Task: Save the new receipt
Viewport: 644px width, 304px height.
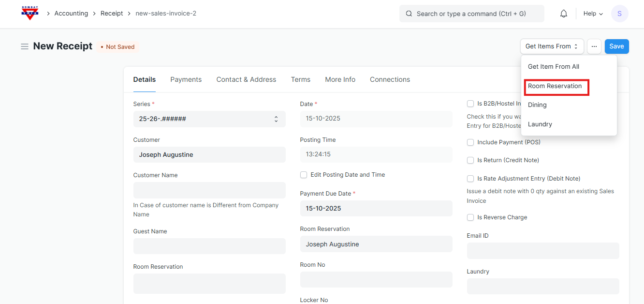Action: 616,46
